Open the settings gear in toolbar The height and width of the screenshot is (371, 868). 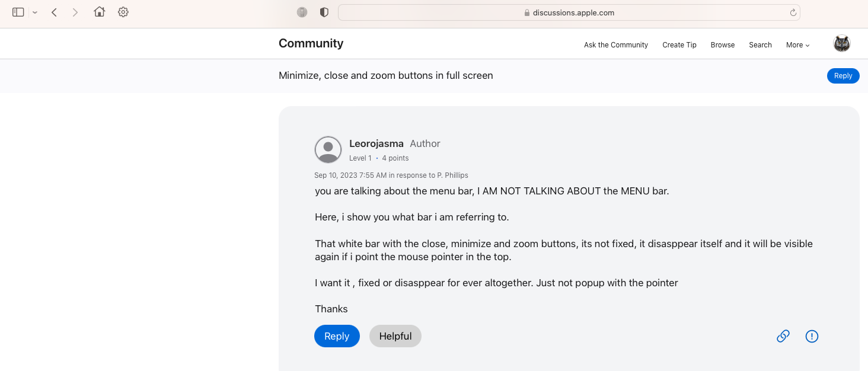click(123, 12)
